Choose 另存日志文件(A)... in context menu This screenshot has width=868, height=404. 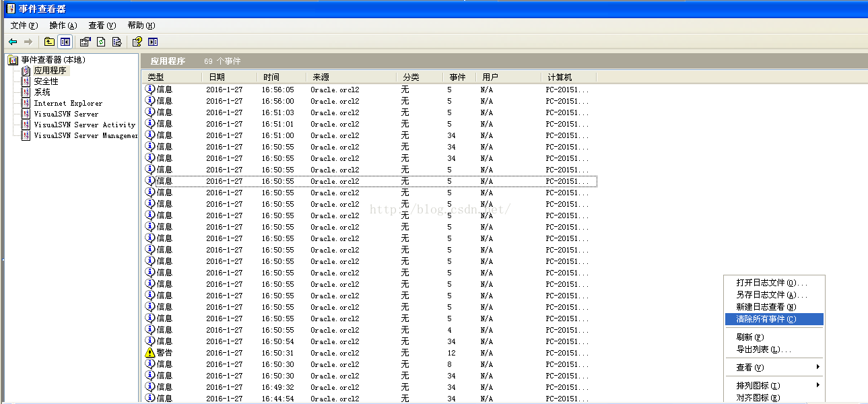point(774,295)
